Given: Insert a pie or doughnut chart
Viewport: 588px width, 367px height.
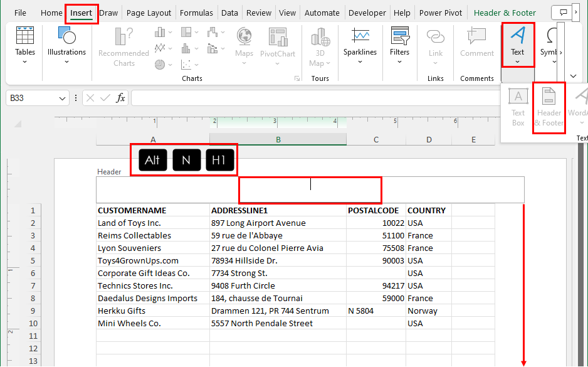Looking at the screenshot, I should pyautogui.click(x=163, y=65).
